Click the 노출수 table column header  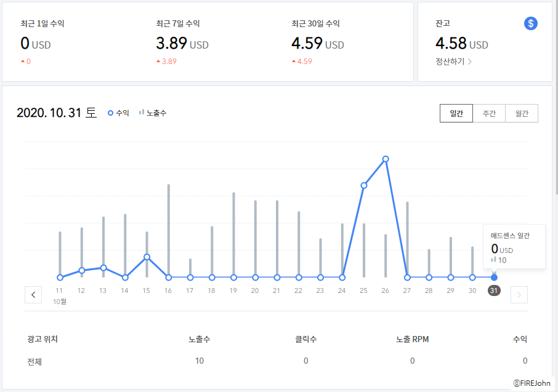(x=200, y=339)
